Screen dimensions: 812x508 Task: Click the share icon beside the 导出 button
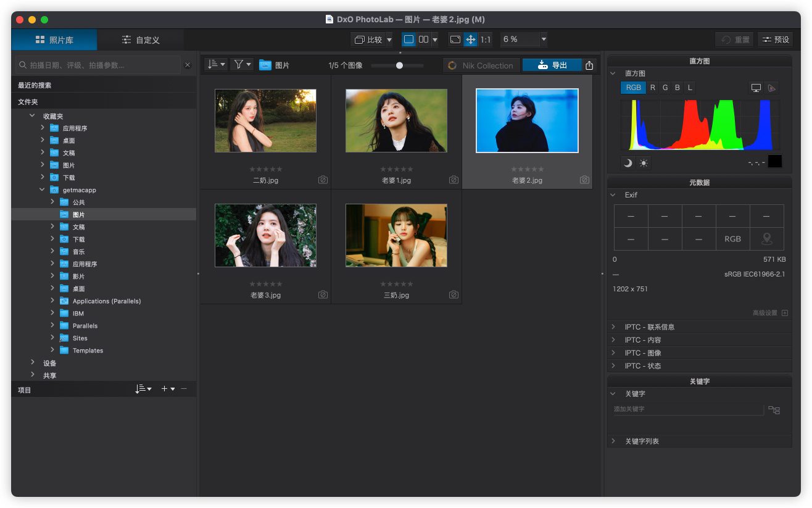(589, 65)
